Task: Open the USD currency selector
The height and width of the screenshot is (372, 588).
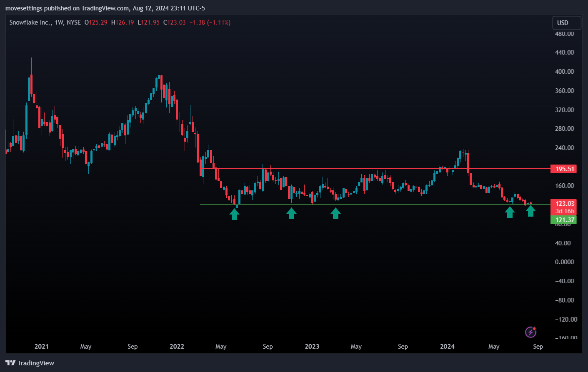Action: pyautogui.click(x=566, y=23)
